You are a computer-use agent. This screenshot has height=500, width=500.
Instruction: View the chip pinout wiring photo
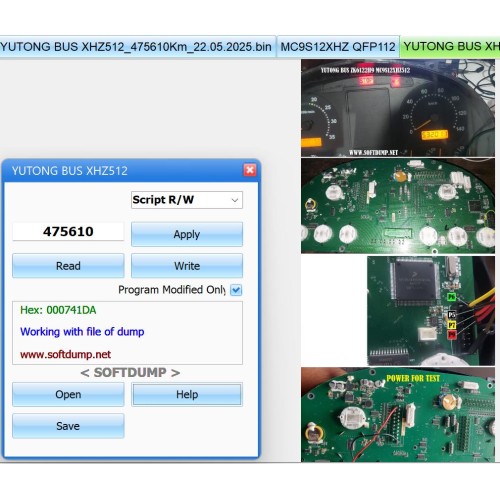431,311
